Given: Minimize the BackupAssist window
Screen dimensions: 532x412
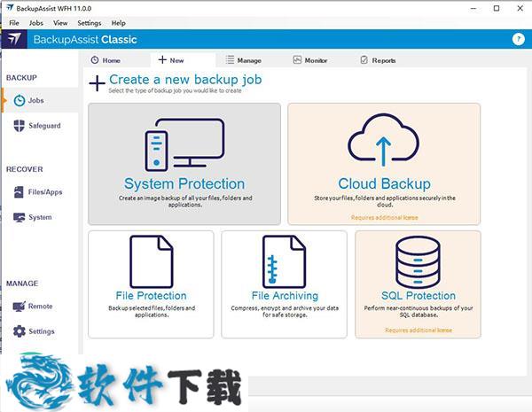Looking at the screenshot, I should 473,9.
